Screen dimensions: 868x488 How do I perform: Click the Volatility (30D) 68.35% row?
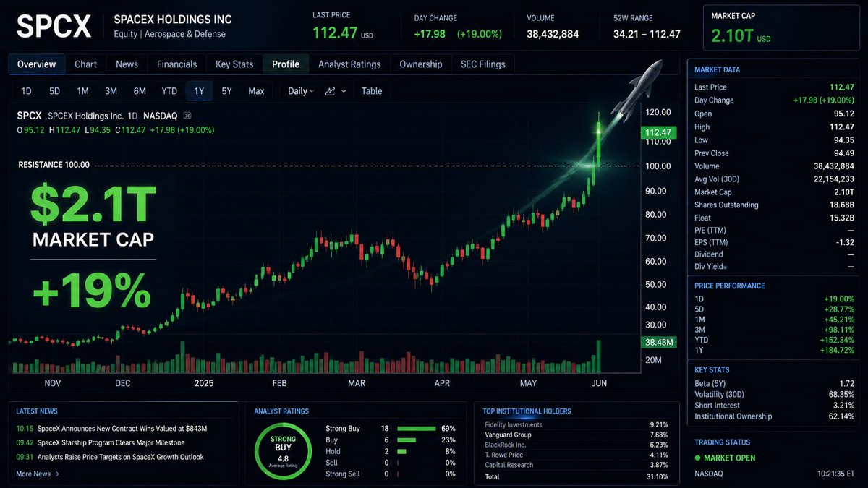[774, 395]
